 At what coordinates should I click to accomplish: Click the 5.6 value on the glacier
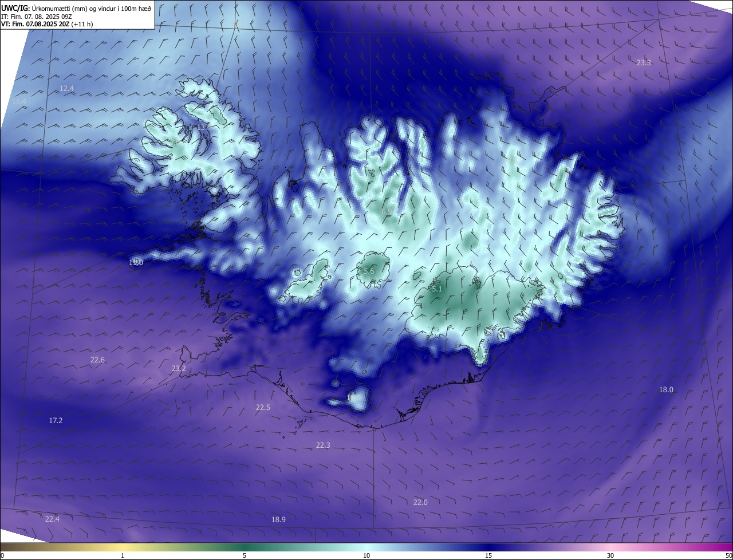coord(369,271)
